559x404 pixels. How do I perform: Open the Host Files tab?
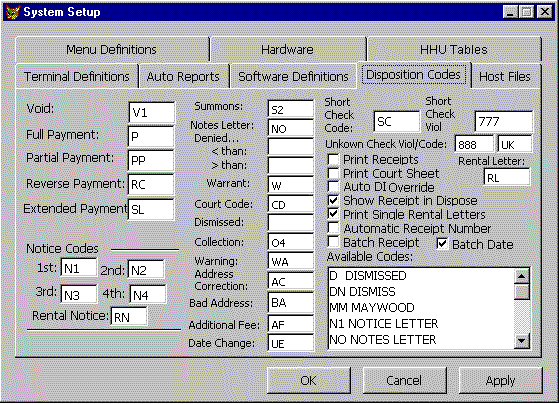pyautogui.click(x=505, y=76)
